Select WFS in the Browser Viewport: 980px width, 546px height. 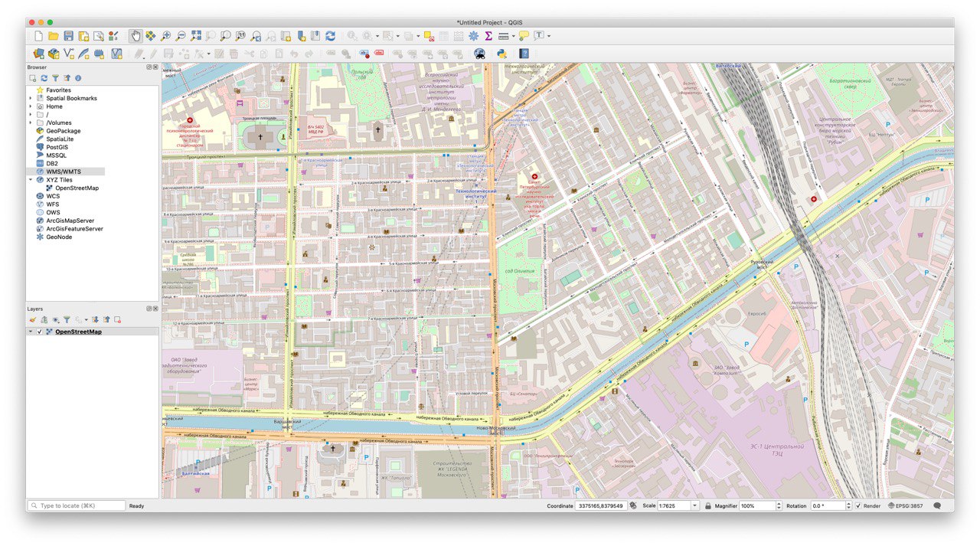(53, 204)
